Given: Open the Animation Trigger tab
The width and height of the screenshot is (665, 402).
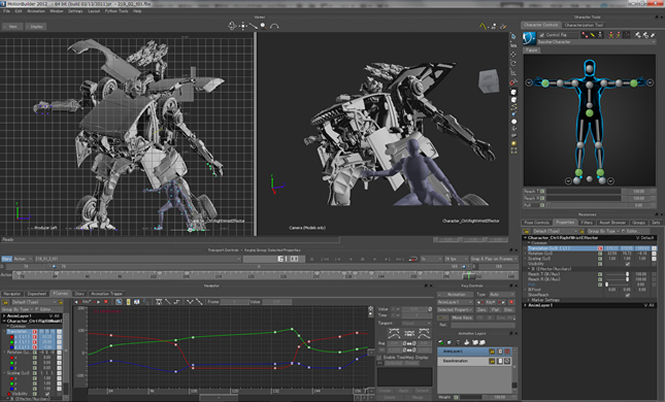Looking at the screenshot, I should click(106, 293).
